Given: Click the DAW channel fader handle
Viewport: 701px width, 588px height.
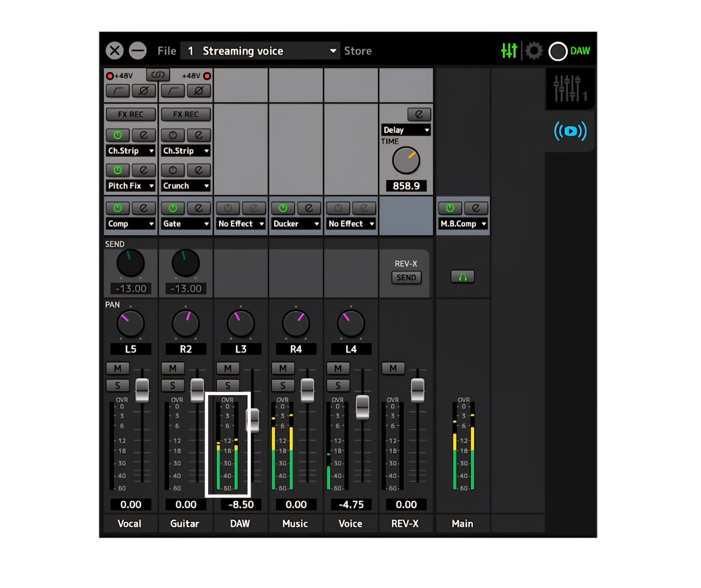Looking at the screenshot, I should [x=252, y=420].
